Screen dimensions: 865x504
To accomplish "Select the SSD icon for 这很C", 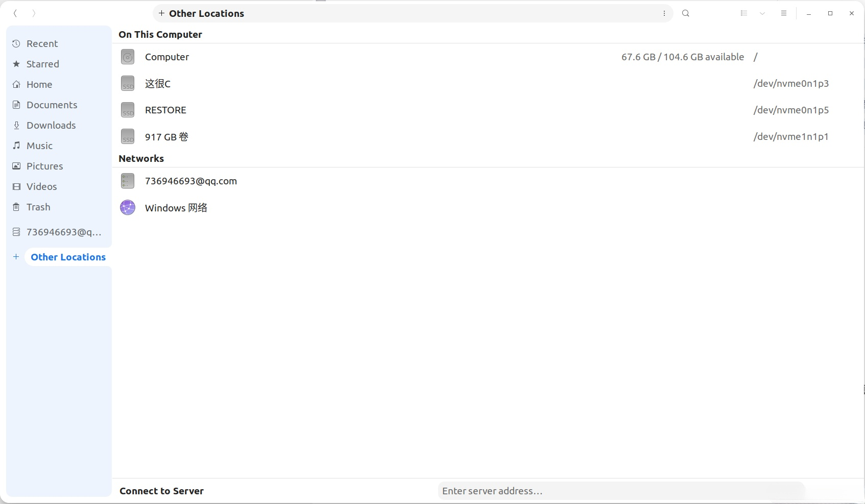I will pos(128,83).
